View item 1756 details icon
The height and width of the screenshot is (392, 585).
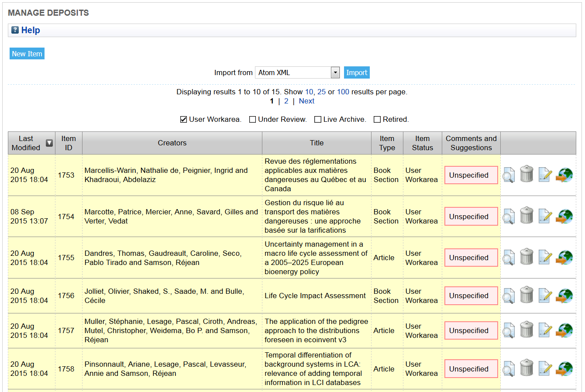tap(509, 296)
